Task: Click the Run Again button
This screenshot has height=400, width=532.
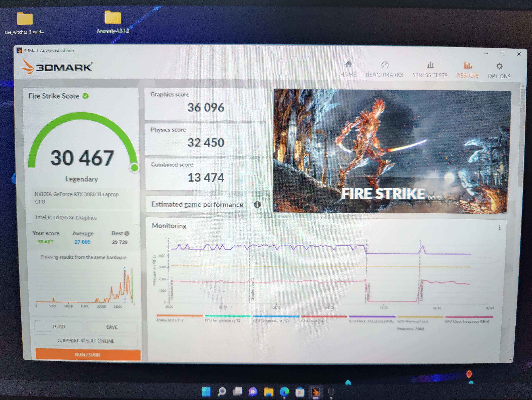Action: point(88,355)
